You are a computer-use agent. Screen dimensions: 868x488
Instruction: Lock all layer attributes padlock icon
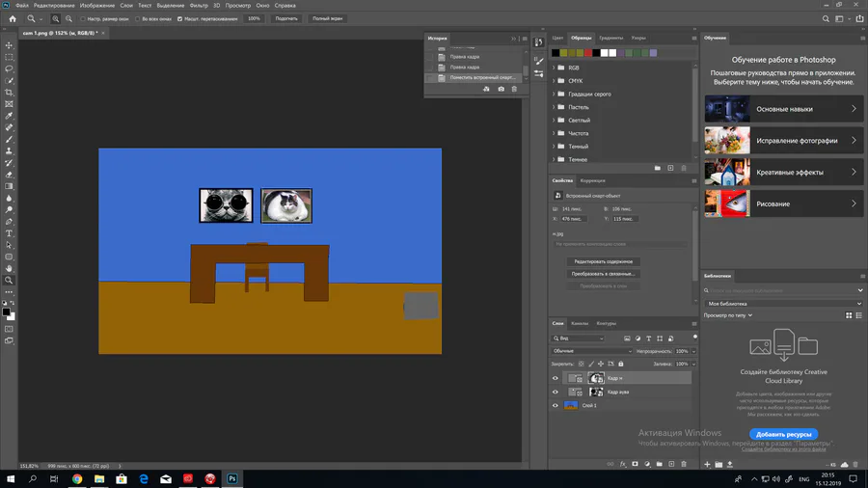pyautogui.click(x=620, y=364)
